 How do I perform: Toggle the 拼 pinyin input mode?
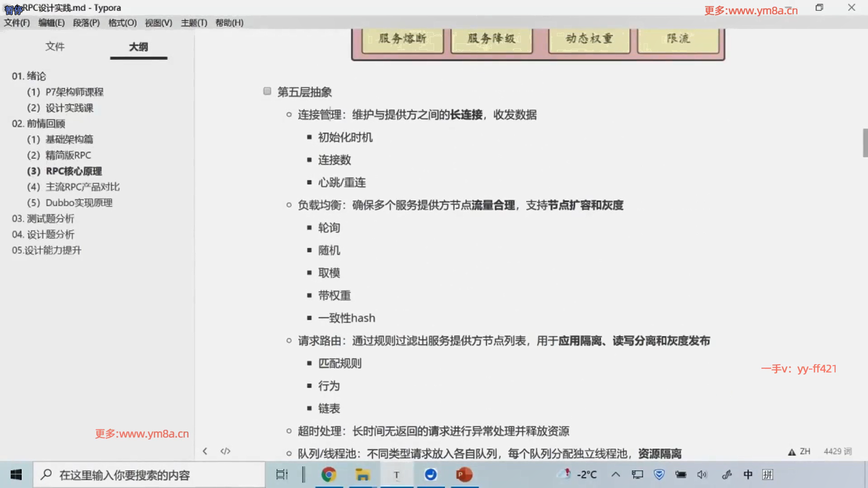(x=768, y=474)
